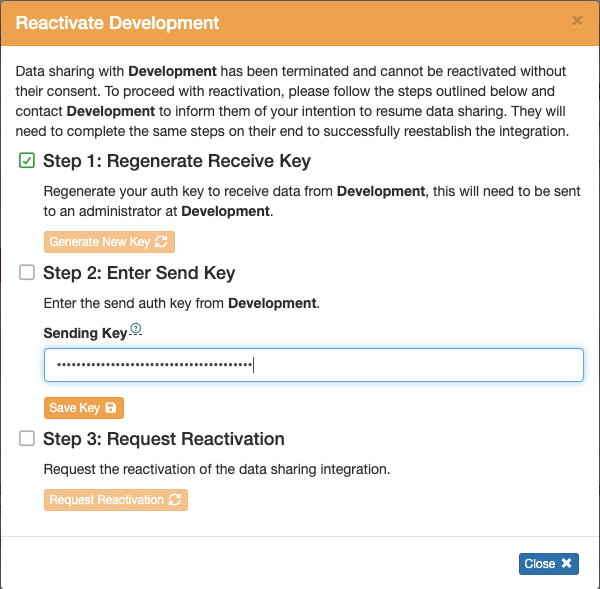Dismiss the dialog with the header X
Screen dimensions: 600x589
click(x=577, y=20)
